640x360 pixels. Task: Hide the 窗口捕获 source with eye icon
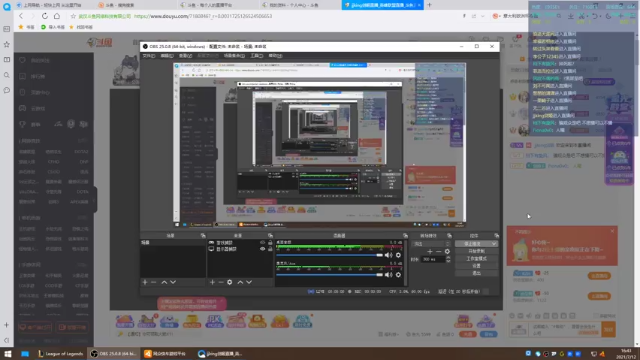pos(262,242)
